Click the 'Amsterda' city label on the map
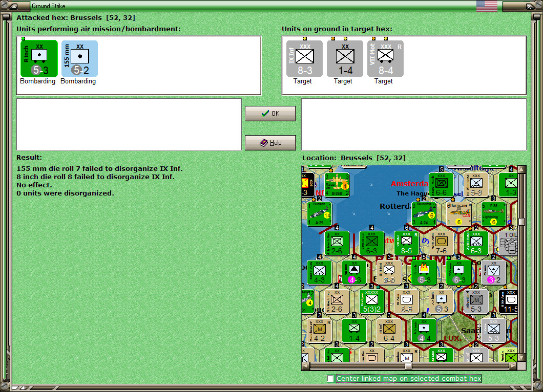The height and width of the screenshot is (392, 543). pos(410,184)
